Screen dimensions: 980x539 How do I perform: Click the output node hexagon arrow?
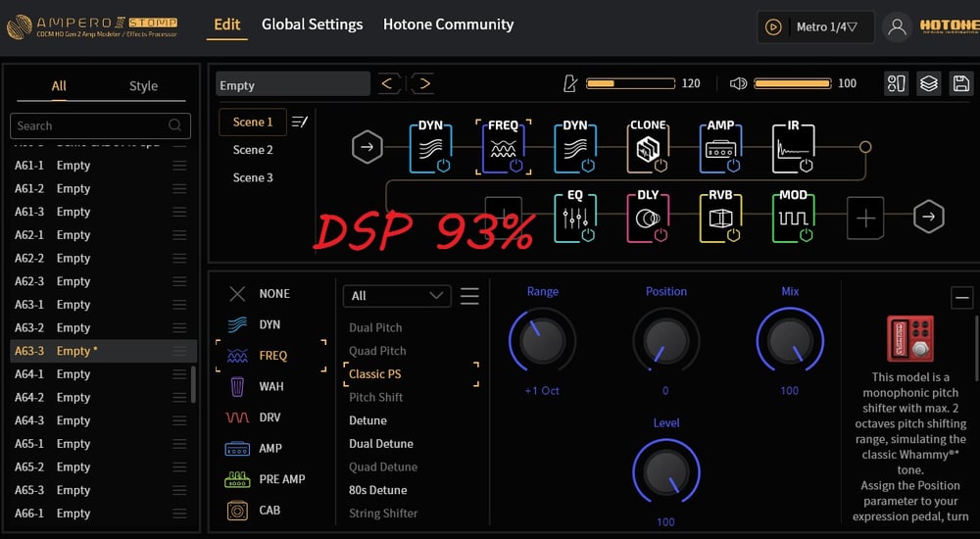[929, 217]
